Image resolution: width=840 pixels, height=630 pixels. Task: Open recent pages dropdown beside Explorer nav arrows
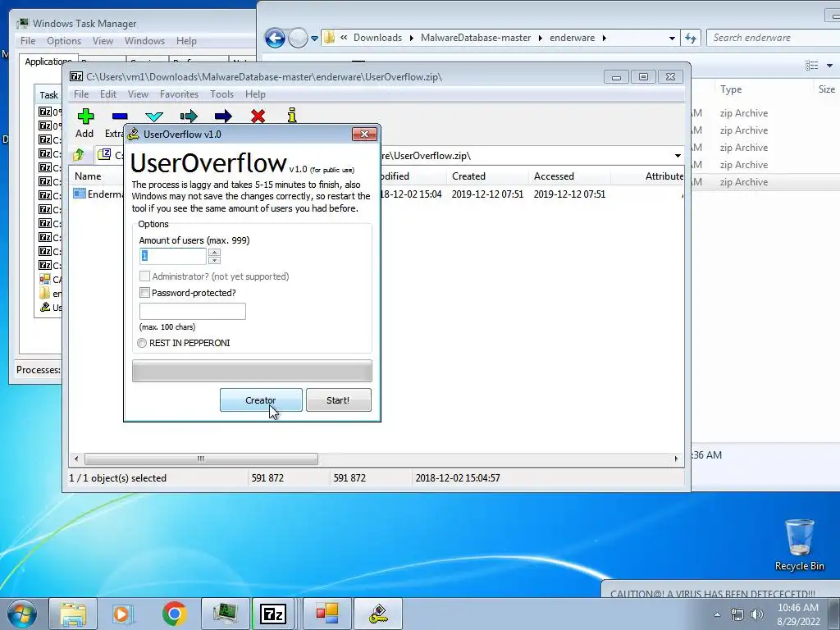314,38
